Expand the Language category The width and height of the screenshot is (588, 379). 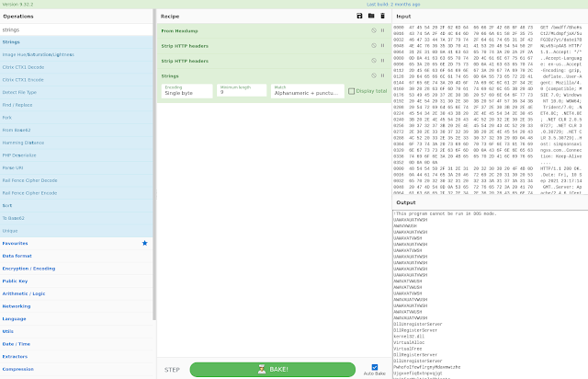[x=76, y=319]
